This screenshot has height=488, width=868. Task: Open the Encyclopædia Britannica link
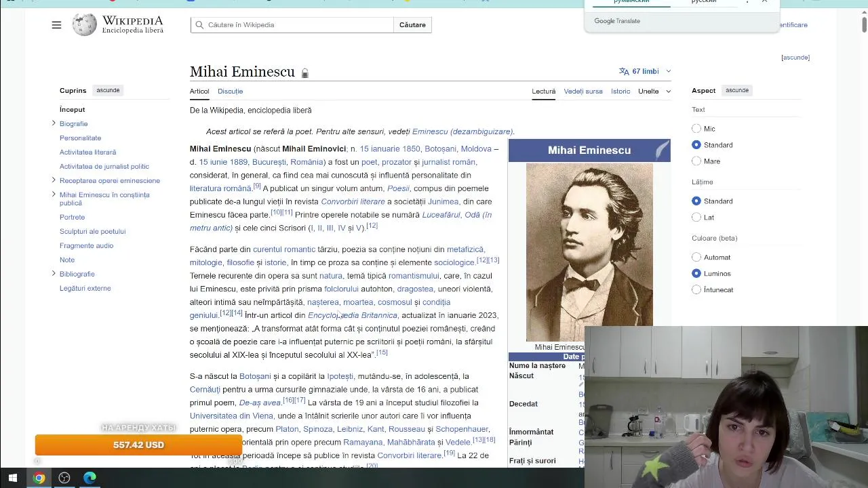tap(353, 315)
